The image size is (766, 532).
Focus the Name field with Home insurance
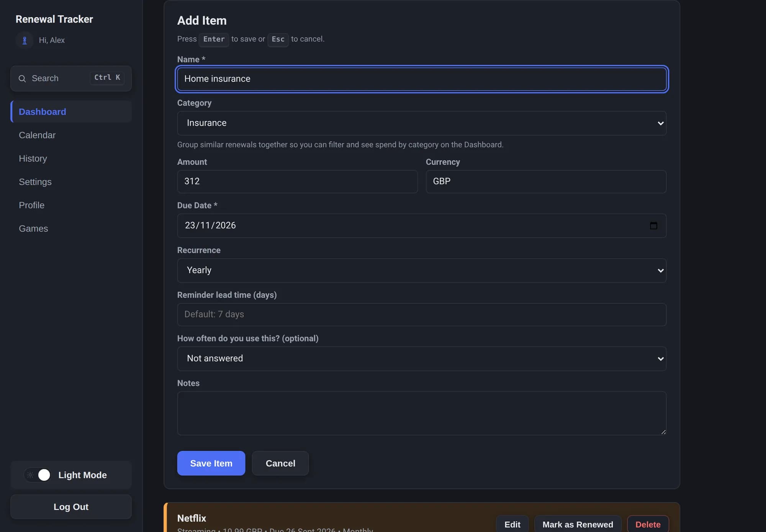click(422, 79)
